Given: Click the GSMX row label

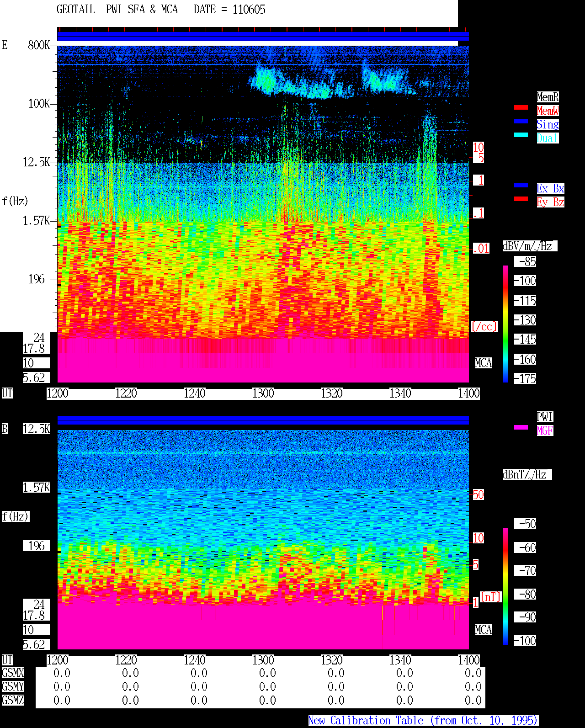Looking at the screenshot, I should (13, 673).
